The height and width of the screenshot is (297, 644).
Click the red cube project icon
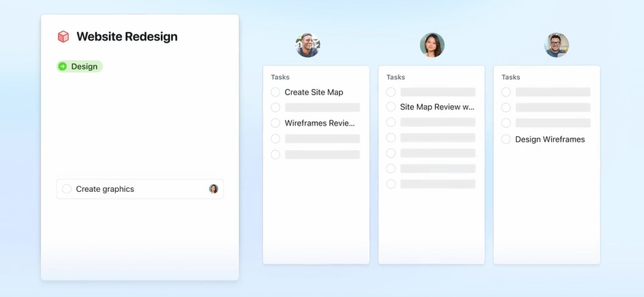pyautogui.click(x=63, y=37)
